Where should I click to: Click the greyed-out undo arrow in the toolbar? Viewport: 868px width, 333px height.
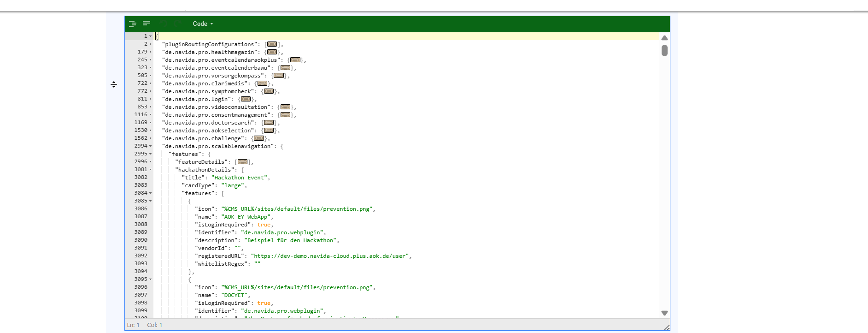[164, 24]
